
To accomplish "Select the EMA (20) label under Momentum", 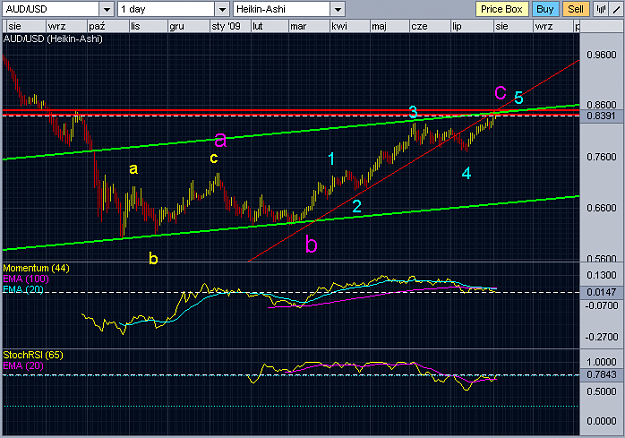I will 23,289.
